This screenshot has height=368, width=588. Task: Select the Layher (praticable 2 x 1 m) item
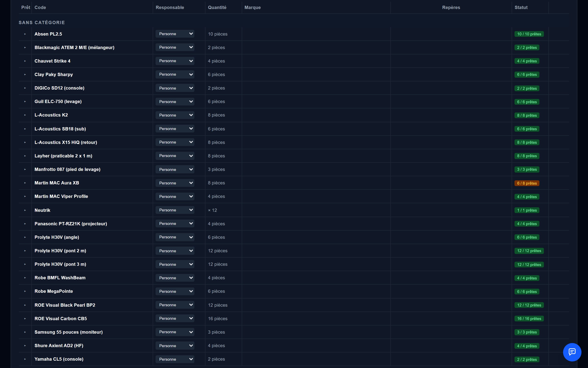[x=63, y=156]
